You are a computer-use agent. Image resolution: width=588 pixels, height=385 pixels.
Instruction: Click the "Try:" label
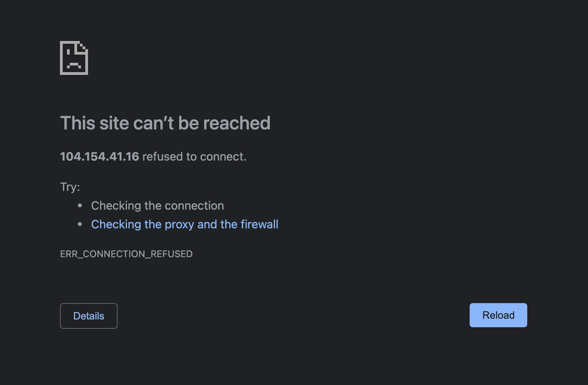point(70,187)
